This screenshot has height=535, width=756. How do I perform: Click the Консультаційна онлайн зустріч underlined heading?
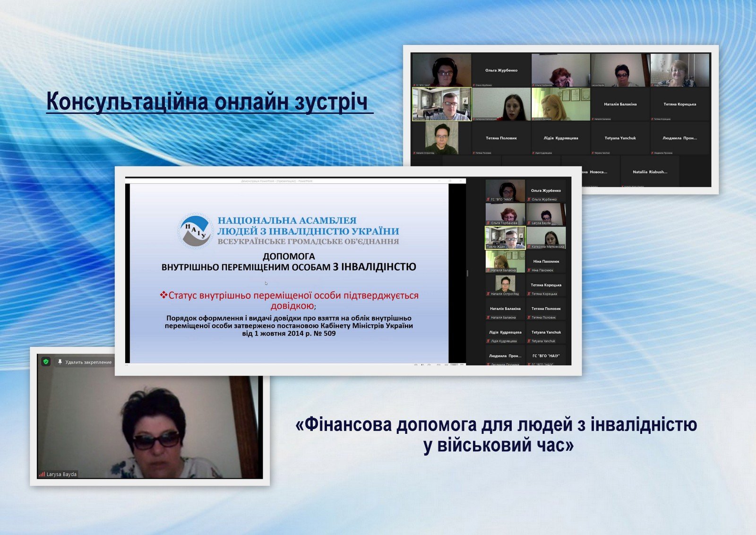[207, 102]
